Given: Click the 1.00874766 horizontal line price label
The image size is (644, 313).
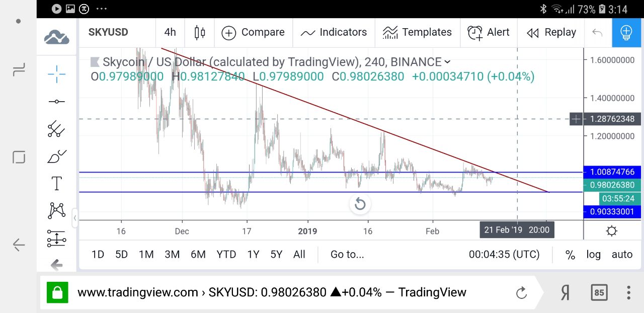Looking at the screenshot, I should [x=612, y=172].
